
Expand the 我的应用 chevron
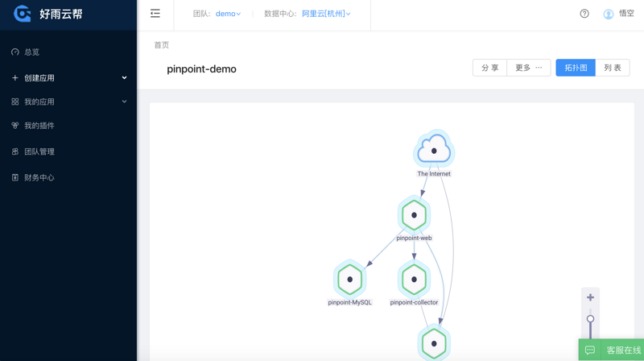point(124,102)
